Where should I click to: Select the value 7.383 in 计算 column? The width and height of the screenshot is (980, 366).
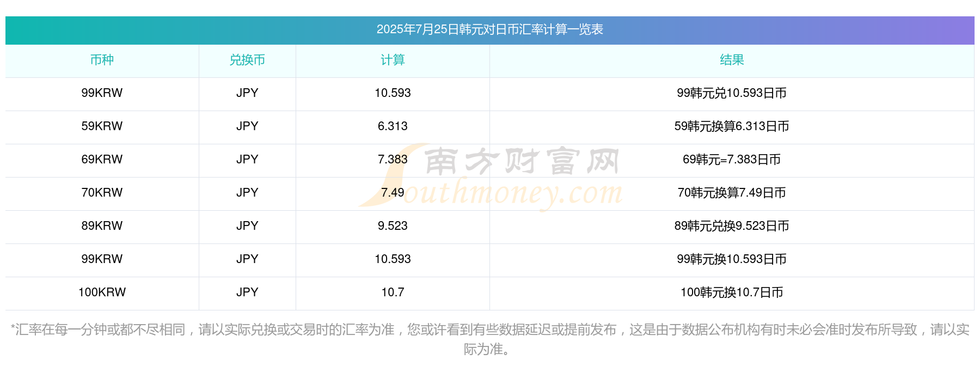[393, 160]
